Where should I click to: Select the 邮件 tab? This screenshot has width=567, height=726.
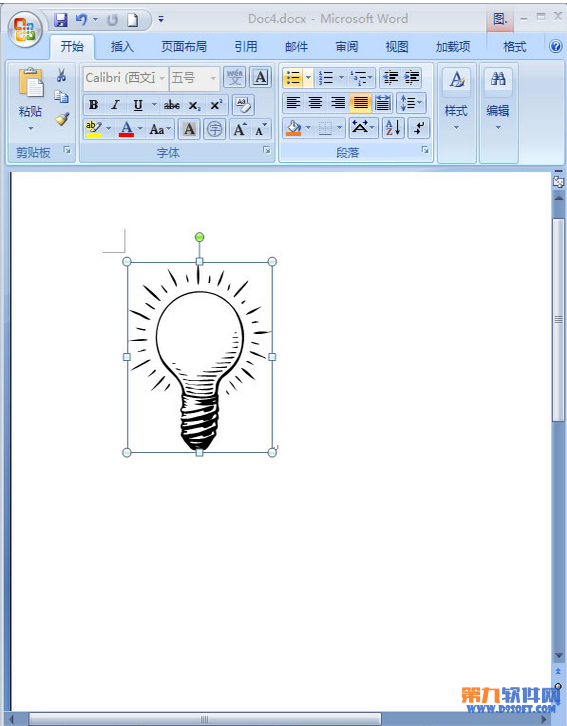click(x=296, y=47)
